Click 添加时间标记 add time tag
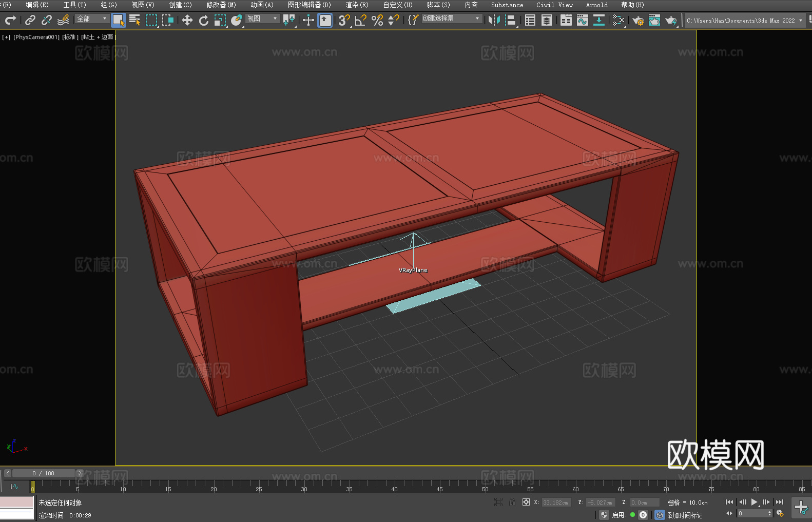This screenshot has width=812, height=522. pos(684,515)
